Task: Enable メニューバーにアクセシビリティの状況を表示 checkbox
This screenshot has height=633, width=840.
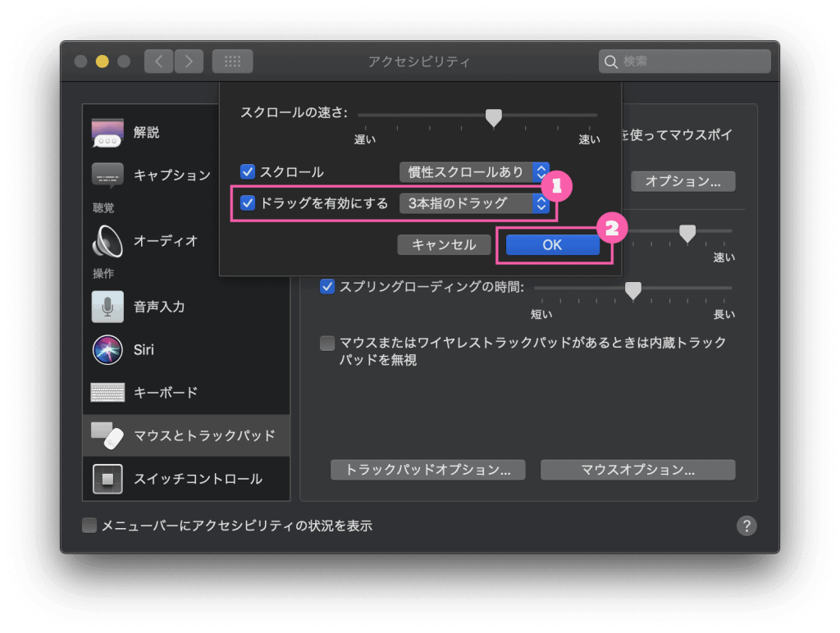Action: point(89,526)
